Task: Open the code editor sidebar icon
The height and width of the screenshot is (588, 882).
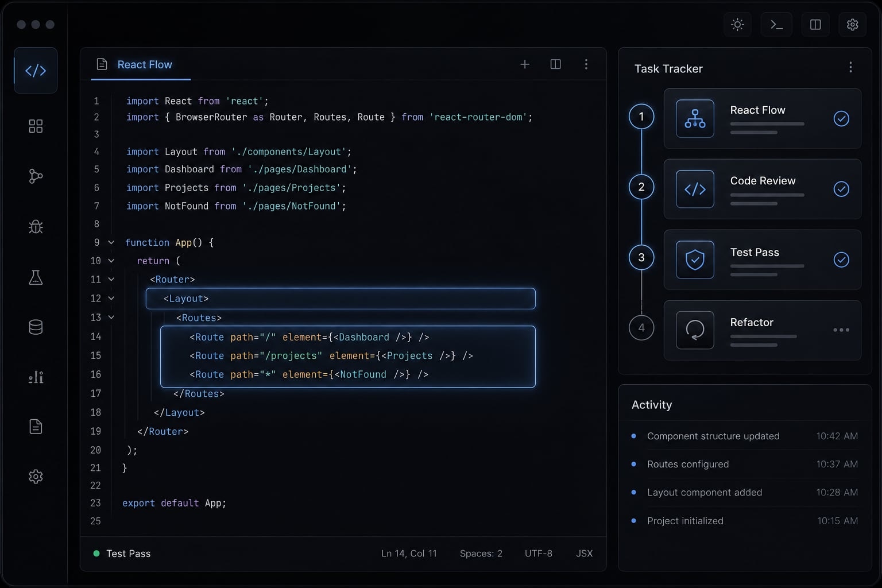Action: [x=36, y=71]
